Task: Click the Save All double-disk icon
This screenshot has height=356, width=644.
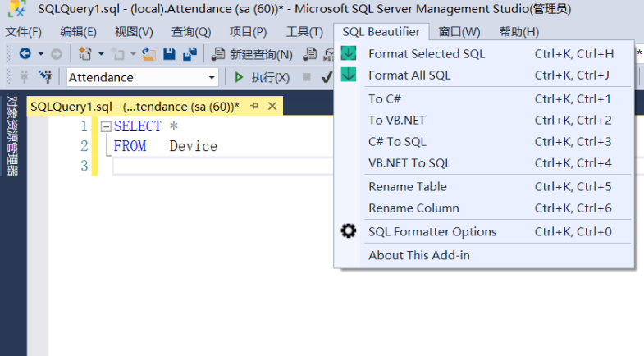Action: tap(190, 54)
